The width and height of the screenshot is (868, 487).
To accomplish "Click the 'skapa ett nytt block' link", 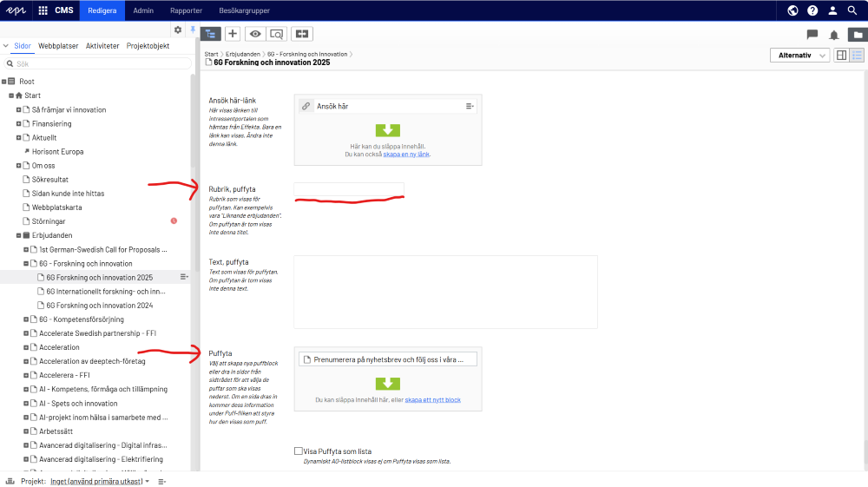I will pos(432,400).
